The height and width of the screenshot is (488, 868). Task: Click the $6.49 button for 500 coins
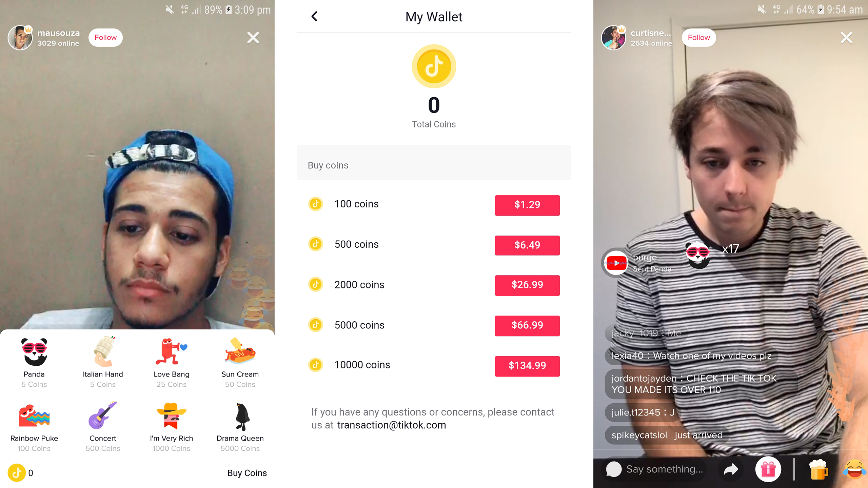(x=527, y=245)
